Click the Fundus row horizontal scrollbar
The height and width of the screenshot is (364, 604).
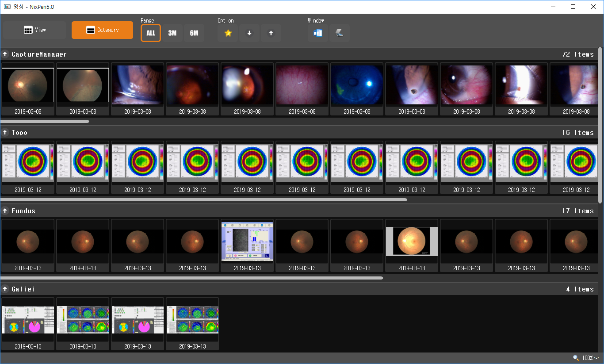(192, 278)
